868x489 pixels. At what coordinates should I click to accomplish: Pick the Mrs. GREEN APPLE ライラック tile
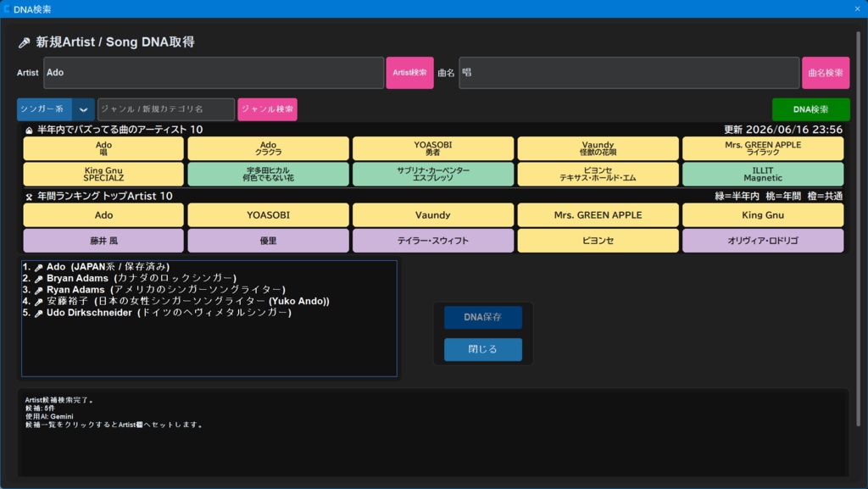[x=763, y=148]
